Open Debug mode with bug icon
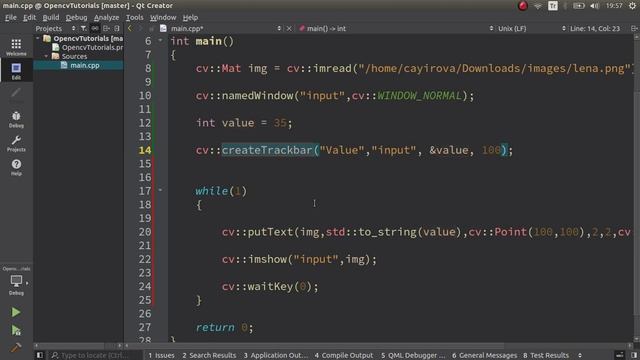 [x=16, y=119]
